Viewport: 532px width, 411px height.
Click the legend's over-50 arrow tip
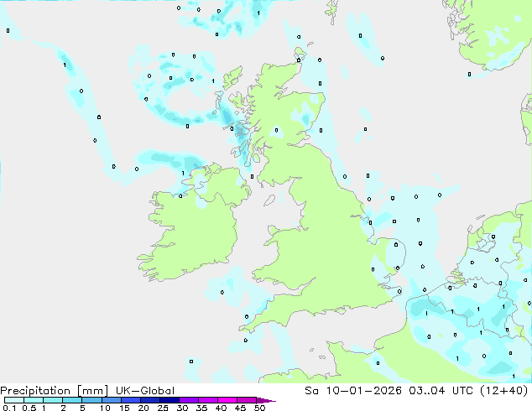[266, 400]
